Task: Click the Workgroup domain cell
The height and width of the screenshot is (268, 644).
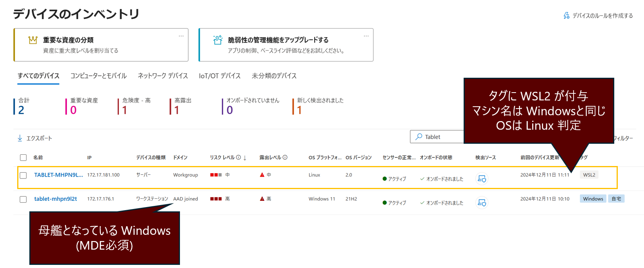Action: pyautogui.click(x=185, y=175)
